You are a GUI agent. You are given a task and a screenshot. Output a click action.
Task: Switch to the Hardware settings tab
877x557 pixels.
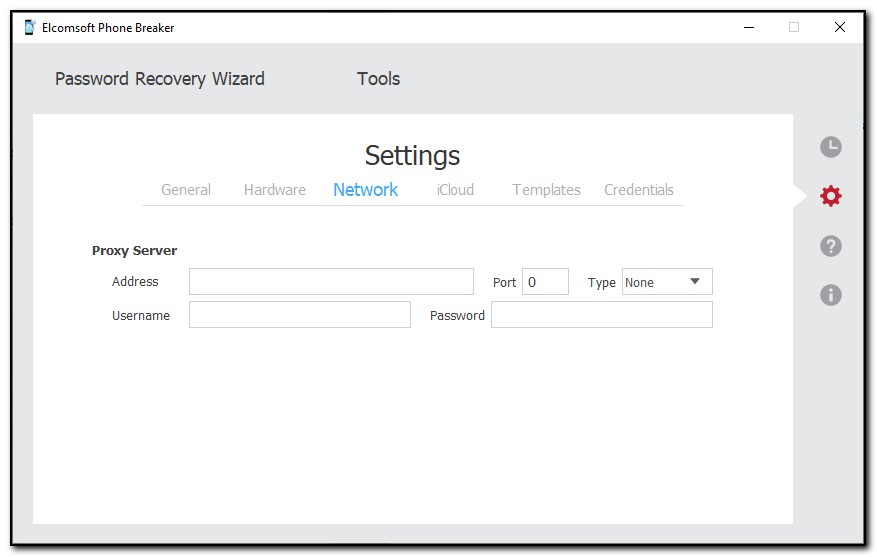click(x=275, y=190)
